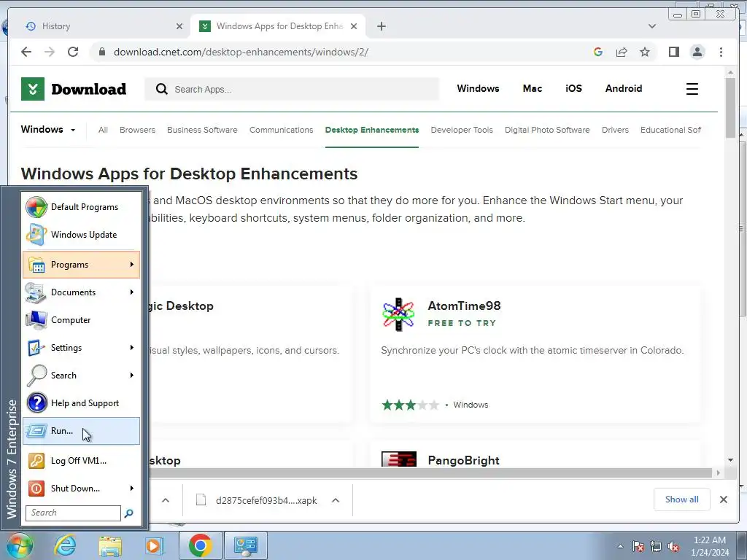Open the site hamburger menu

click(692, 89)
